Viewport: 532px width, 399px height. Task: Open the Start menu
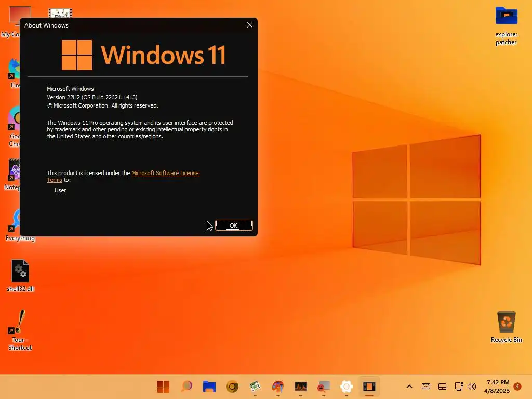pos(163,387)
